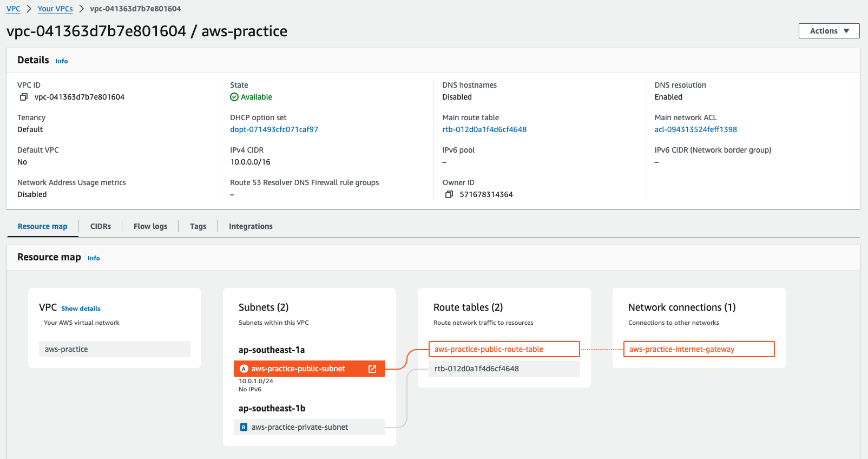Image resolution: width=868 pixels, height=459 pixels.
Task: Click the breadcrumb chevron after Your VPCs
Action: [82, 9]
